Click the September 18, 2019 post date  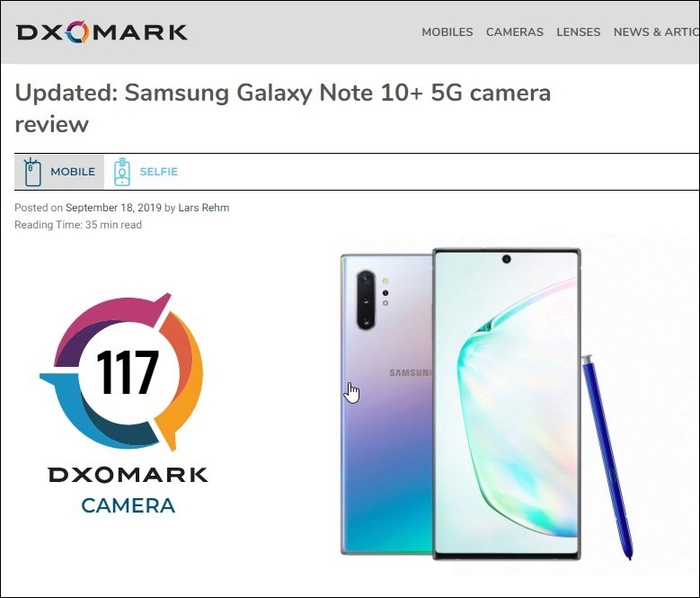click(x=113, y=208)
